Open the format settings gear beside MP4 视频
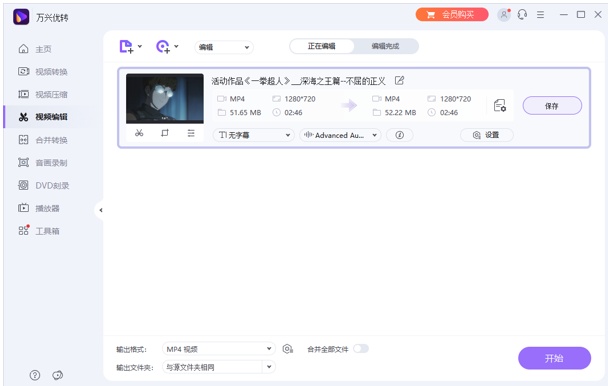Screen dimensions: 608x386 tap(287, 349)
